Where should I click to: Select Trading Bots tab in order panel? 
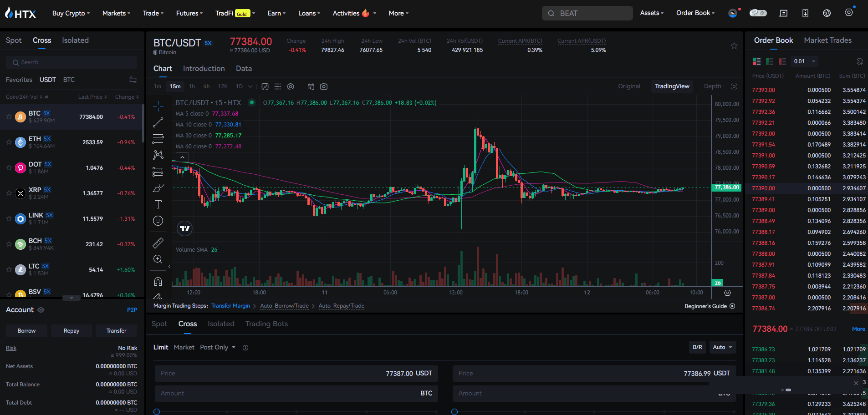[266, 324]
